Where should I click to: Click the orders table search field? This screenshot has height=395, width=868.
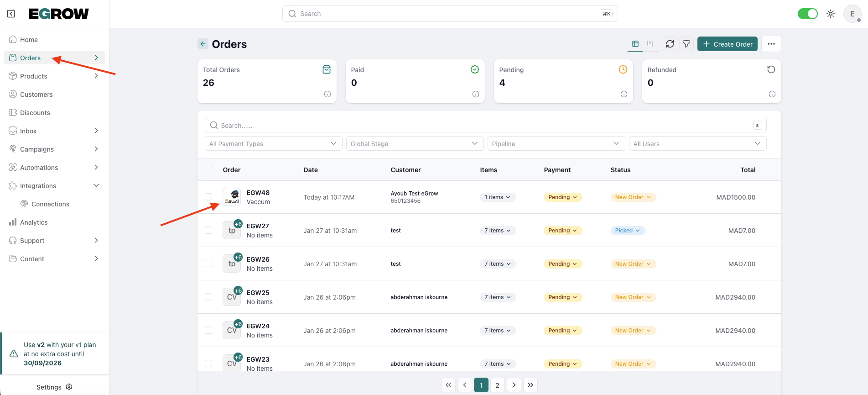point(483,125)
